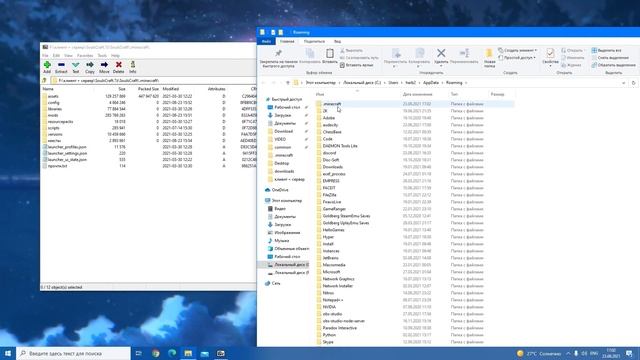Sort 7-Zip list by Modified column
This screenshot has height=360, width=640.
(x=171, y=89)
